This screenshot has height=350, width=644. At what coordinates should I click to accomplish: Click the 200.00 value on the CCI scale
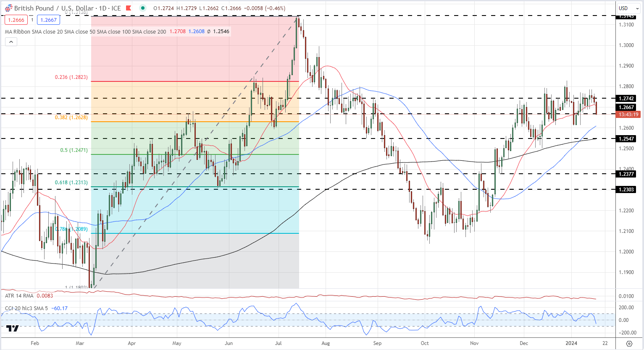pyautogui.click(x=626, y=308)
